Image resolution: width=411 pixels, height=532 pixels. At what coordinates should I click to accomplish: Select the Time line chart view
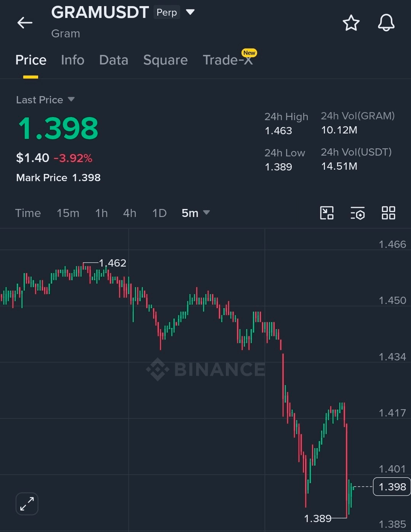coord(28,213)
